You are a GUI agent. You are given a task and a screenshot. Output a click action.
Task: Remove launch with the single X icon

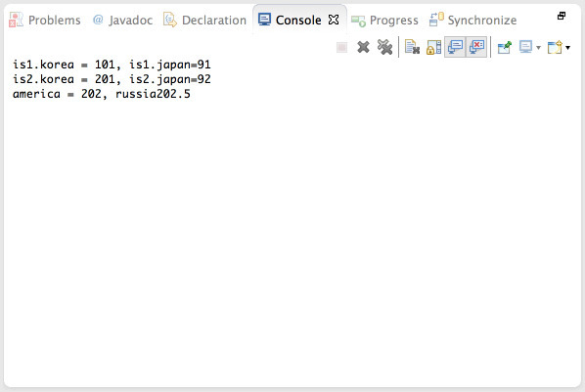point(363,47)
